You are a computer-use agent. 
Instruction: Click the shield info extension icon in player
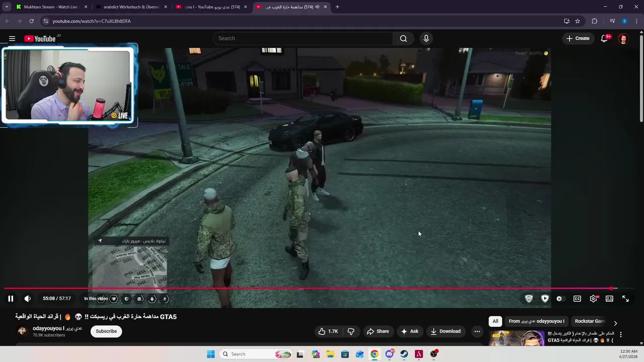[x=529, y=299]
